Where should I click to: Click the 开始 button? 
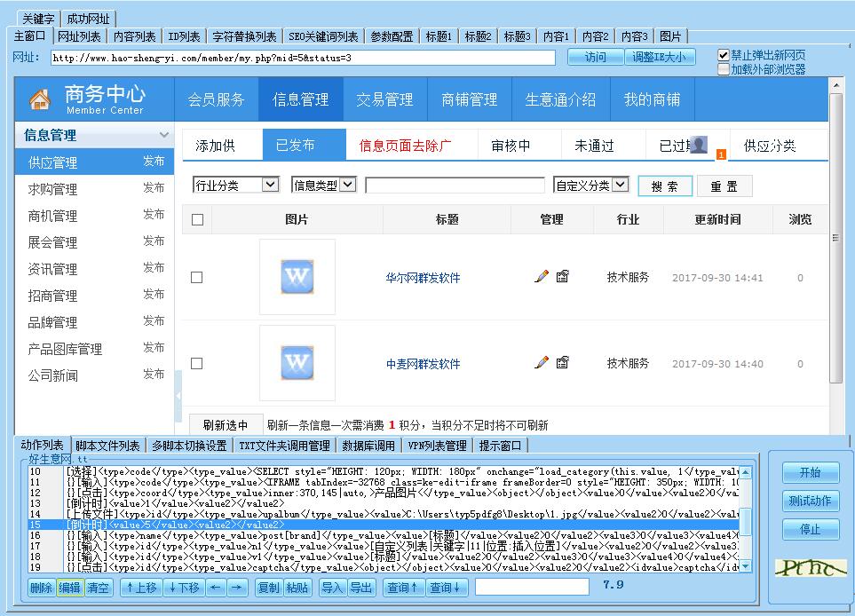click(x=811, y=472)
